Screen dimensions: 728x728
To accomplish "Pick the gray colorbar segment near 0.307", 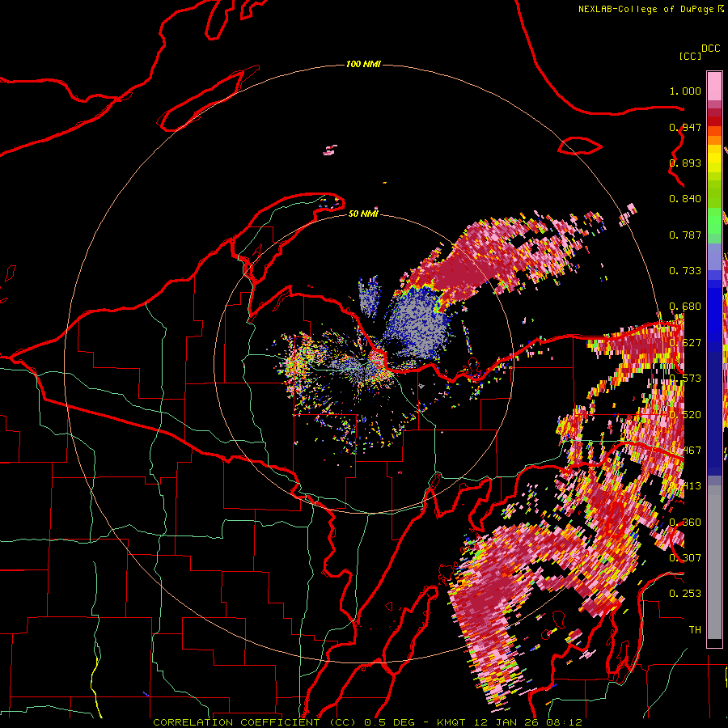I will click(x=714, y=562).
